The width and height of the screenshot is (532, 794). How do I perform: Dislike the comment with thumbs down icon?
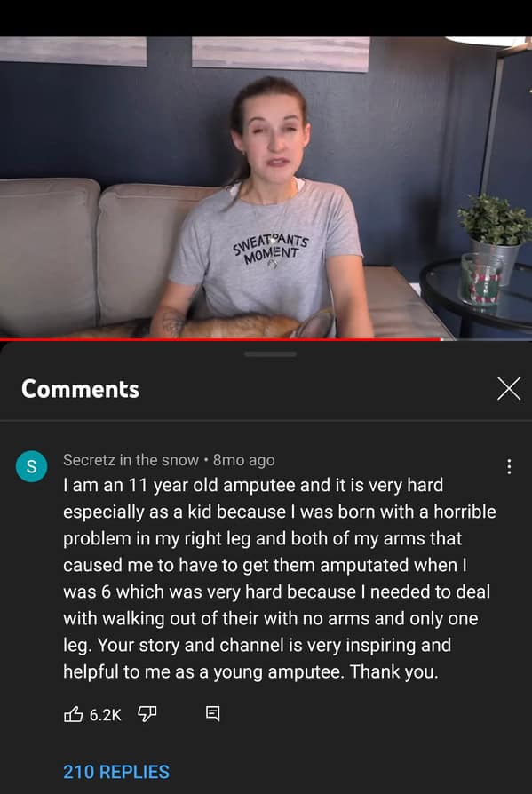pyautogui.click(x=147, y=714)
